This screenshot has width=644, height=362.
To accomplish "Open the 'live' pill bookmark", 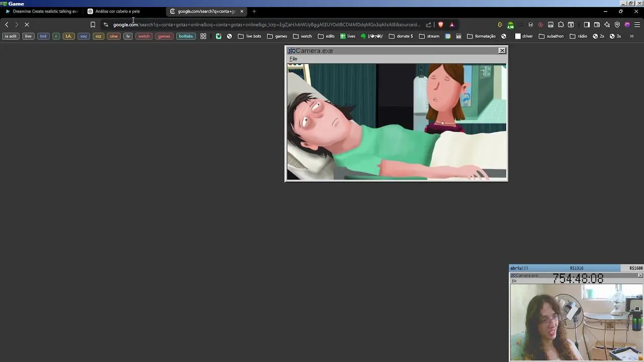I will (28, 36).
